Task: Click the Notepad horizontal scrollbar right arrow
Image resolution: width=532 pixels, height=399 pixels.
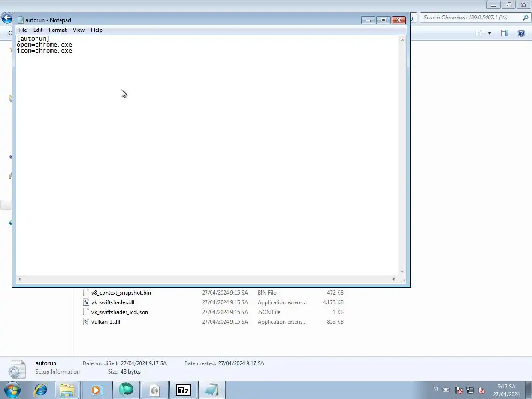Action: coord(394,279)
